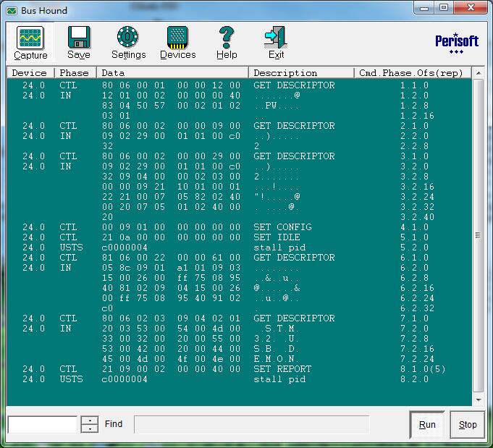Click the long Find results field
The width and height of the screenshot is (493, 448).
pos(252,424)
